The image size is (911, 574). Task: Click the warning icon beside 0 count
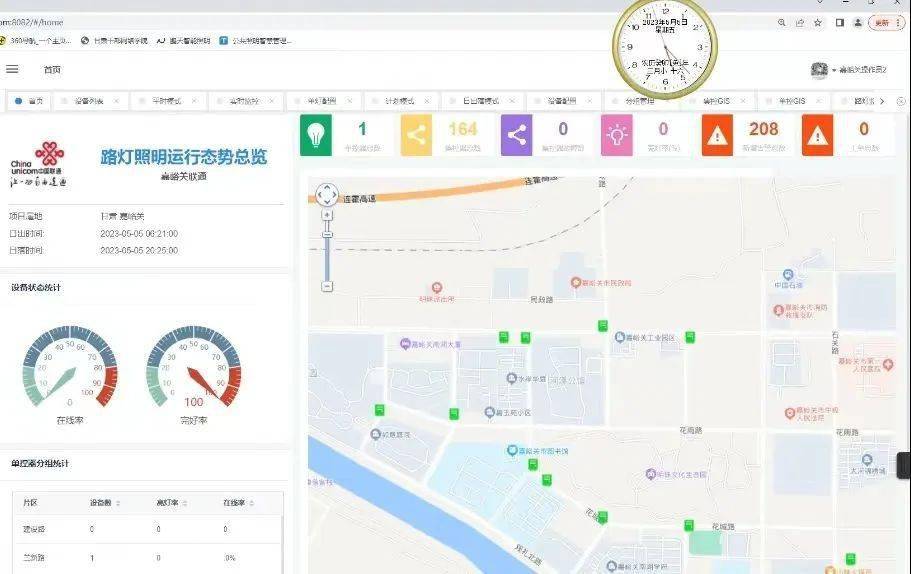pyautogui.click(x=817, y=136)
